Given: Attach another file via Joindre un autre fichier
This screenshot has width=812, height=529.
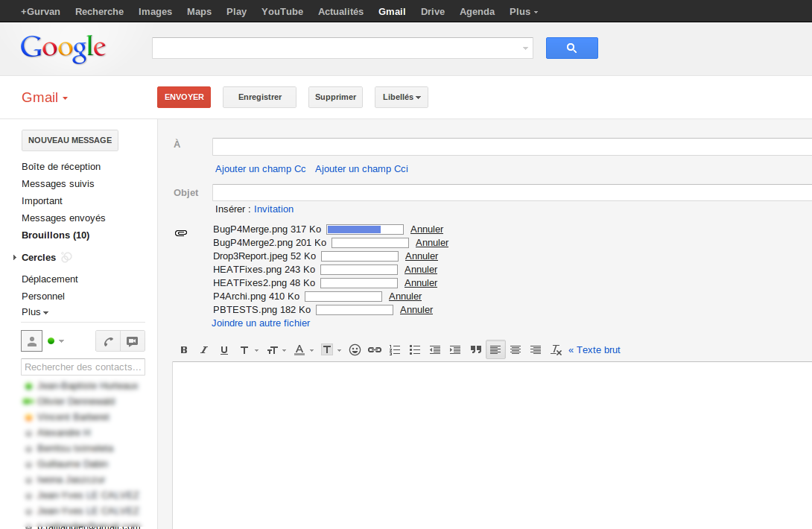Looking at the screenshot, I should tap(261, 323).
